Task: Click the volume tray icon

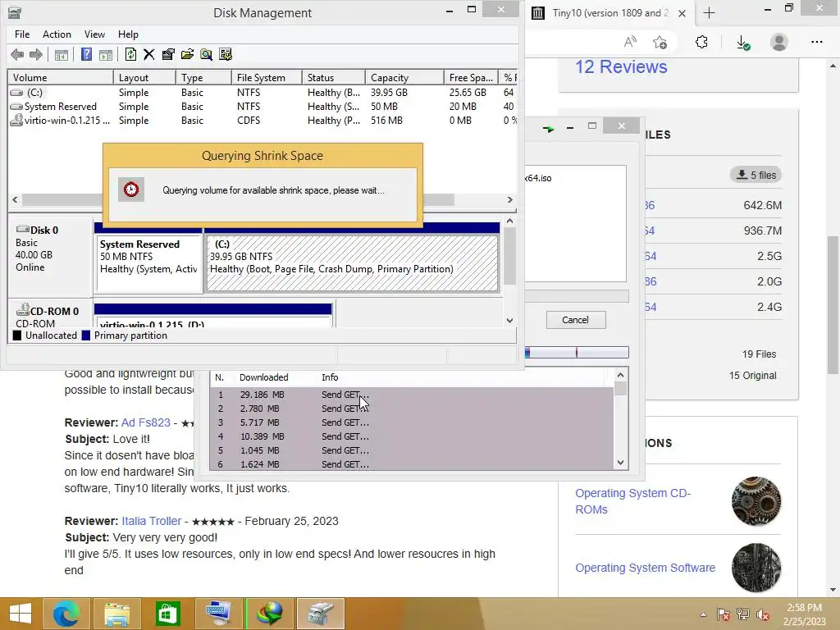Action: 764,614
